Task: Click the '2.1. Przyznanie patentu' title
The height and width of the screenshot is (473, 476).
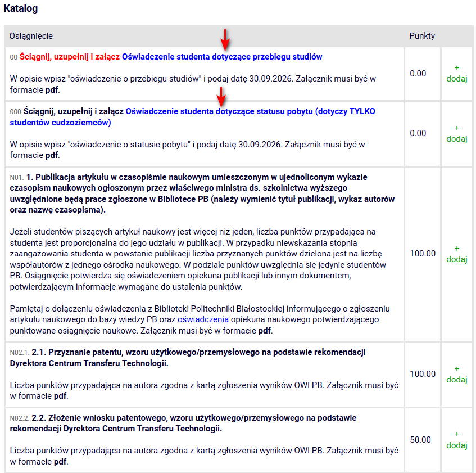Action: click(x=188, y=358)
